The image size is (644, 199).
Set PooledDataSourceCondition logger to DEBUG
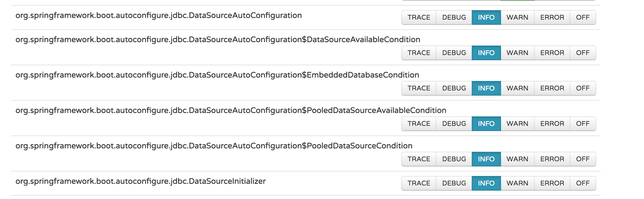454,159
